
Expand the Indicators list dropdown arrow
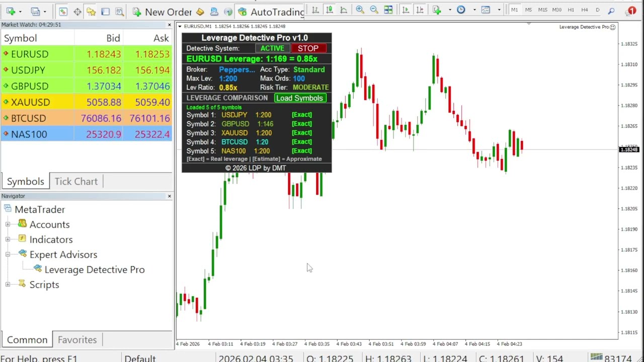449,10
